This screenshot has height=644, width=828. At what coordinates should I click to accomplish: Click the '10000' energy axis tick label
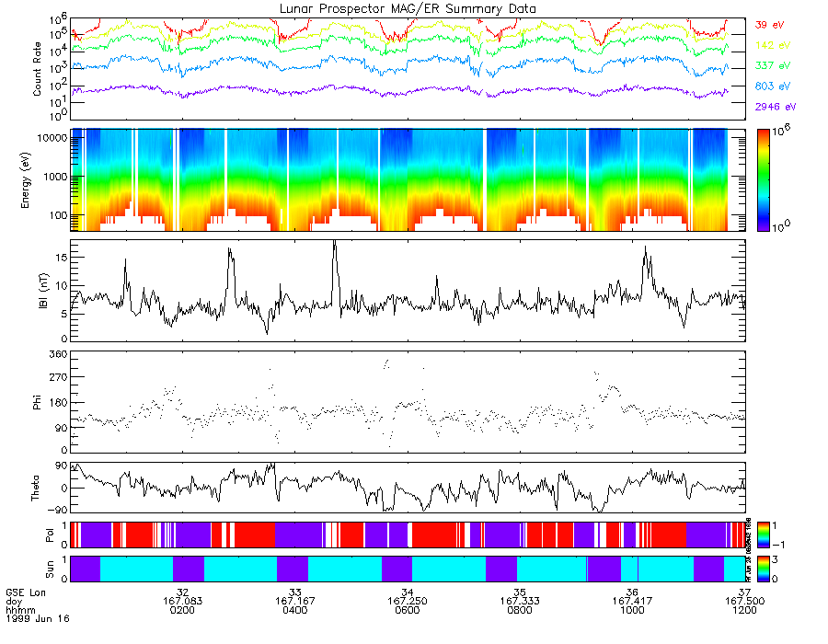pyautogui.click(x=52, y=138)
